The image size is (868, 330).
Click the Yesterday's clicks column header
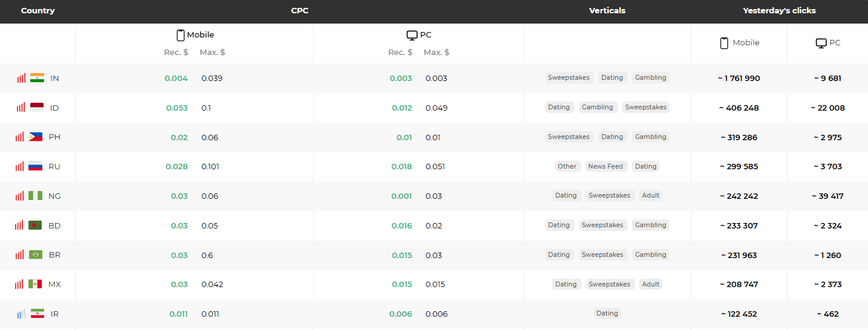tap(779, 11)
